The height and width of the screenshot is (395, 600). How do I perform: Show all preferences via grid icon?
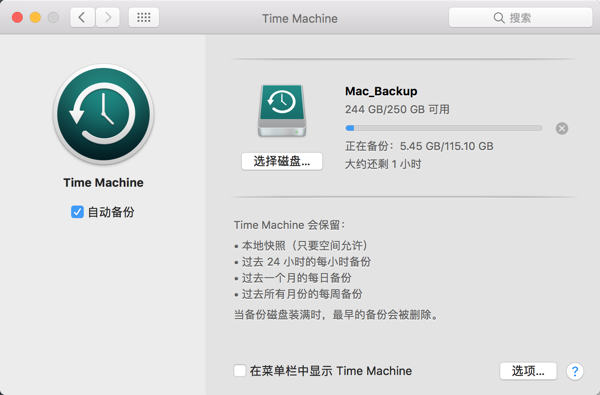tap(144, 18)
